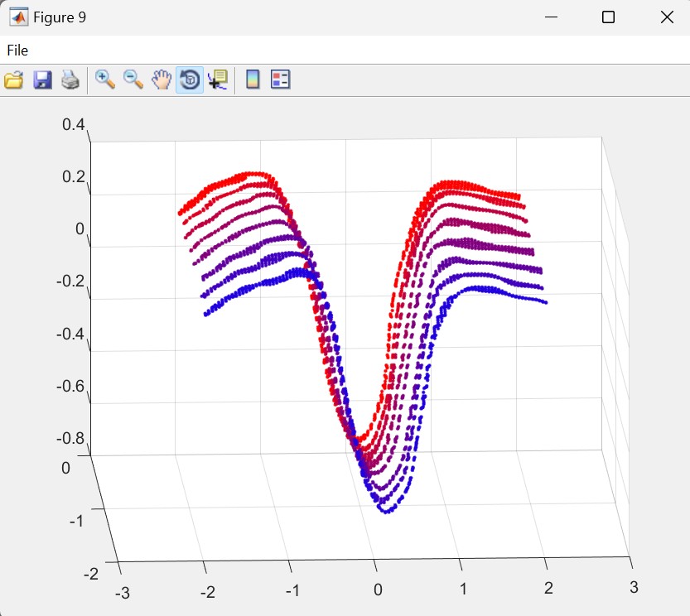
Task: Toggle the Rotate 3D tool off
Action: 190,79
